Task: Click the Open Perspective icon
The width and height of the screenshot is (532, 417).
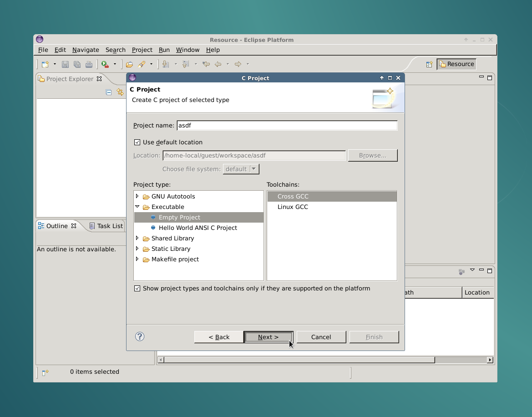Action: point(429,64)
